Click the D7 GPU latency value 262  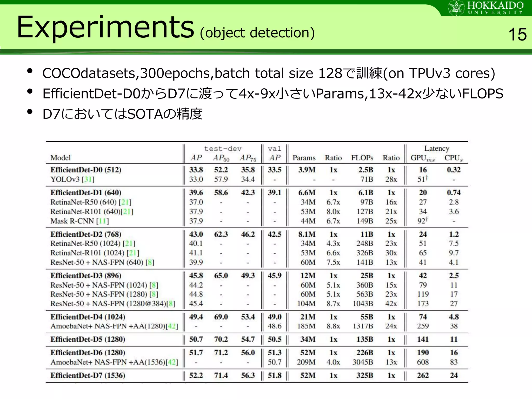coord(423,376)
